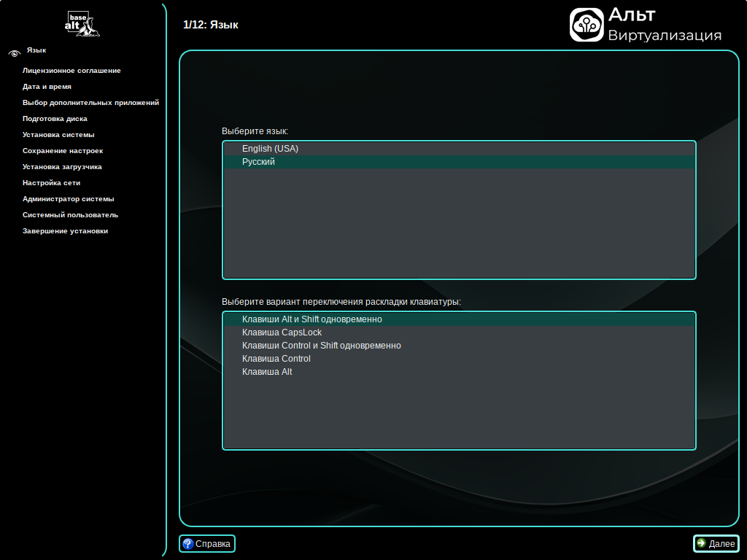Choose Alt и Shift keyboard switching option
This screenshot has height=560, width=747.
pos(311,319)
